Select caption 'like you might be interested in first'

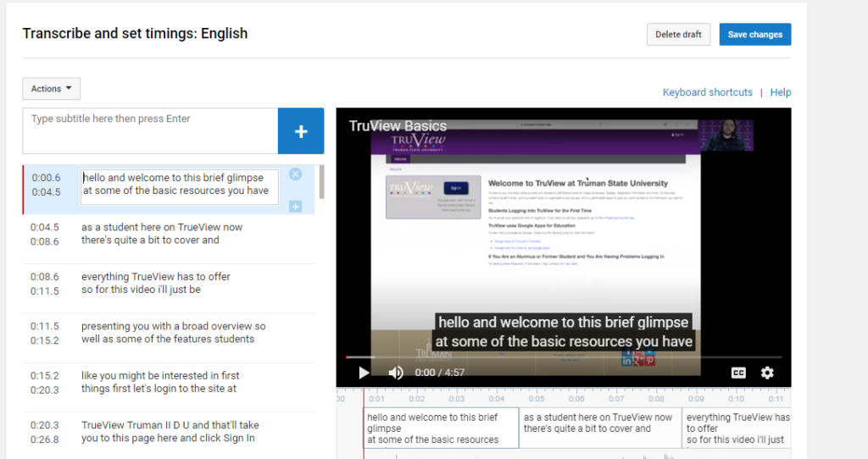point(169,388)
